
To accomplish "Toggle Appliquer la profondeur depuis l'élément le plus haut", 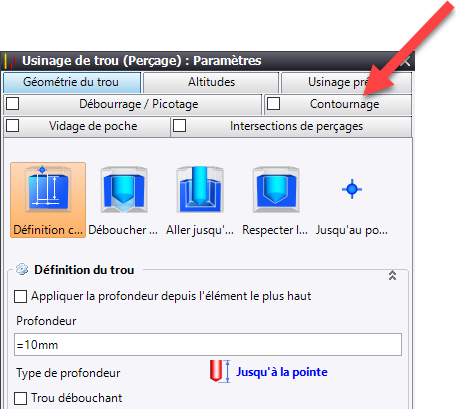I will (20, 296).
